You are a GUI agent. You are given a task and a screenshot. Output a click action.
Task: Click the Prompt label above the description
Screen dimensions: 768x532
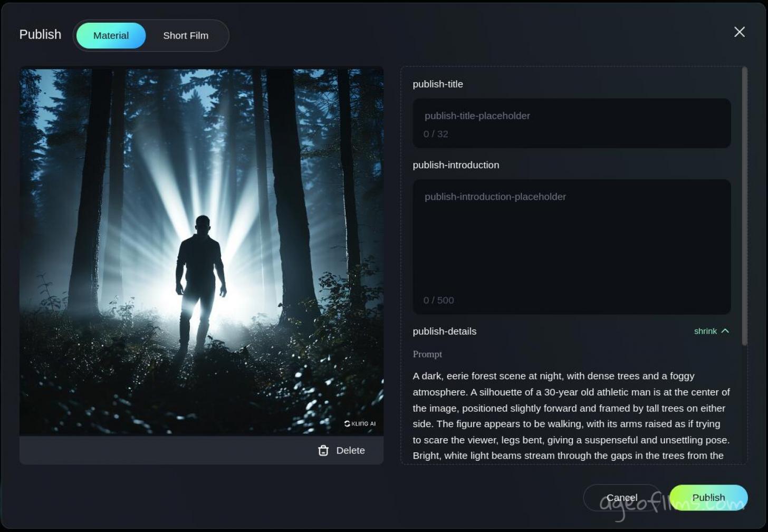[427, 354]
